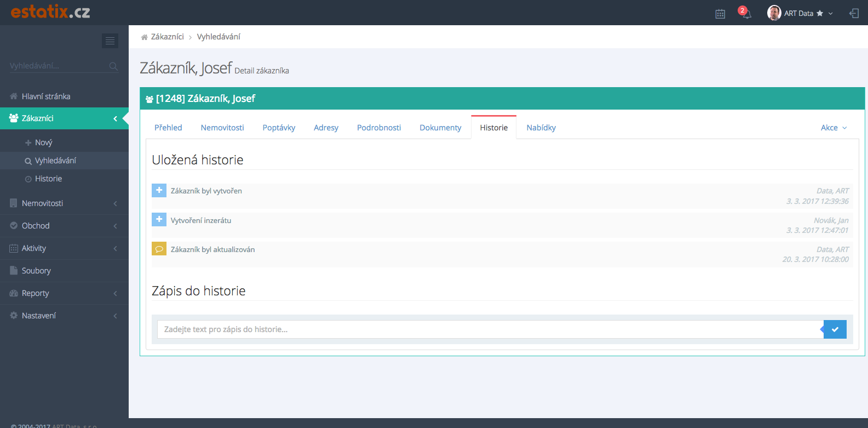Select the Historie tab
868x428 pixels.
(x=494, y=128)
